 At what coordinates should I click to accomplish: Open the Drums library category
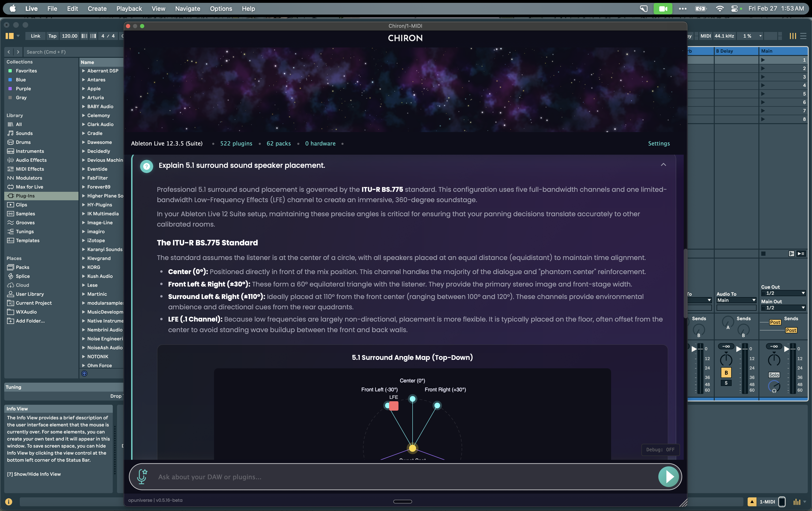tap(23, 142)
